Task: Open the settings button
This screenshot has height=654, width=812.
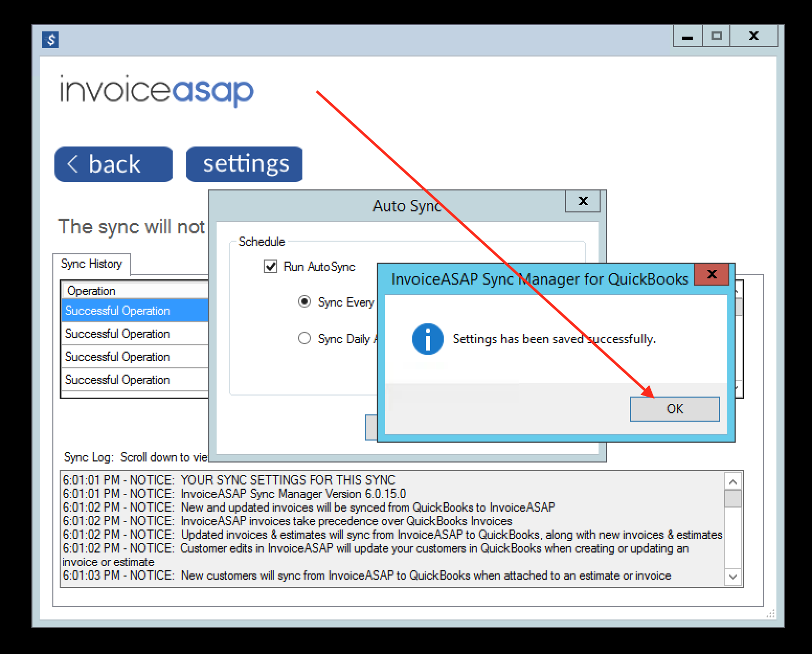Action: pyautogui.click(x=244, y=164)
